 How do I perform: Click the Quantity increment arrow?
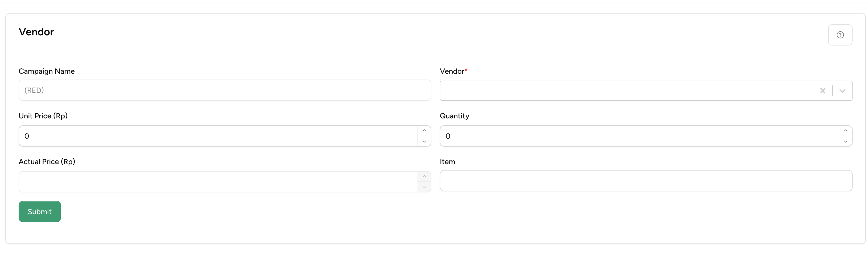pos(846,131)
